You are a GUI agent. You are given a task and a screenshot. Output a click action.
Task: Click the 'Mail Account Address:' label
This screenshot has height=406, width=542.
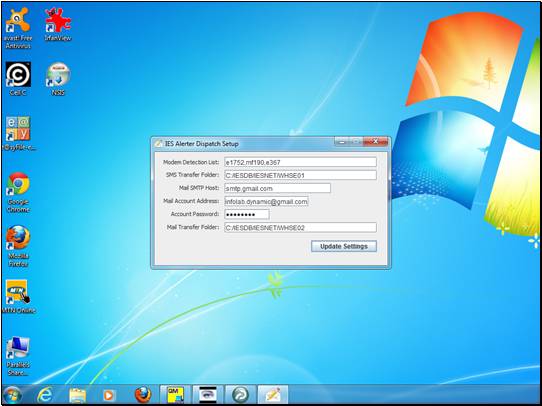[x=191, y=201]
